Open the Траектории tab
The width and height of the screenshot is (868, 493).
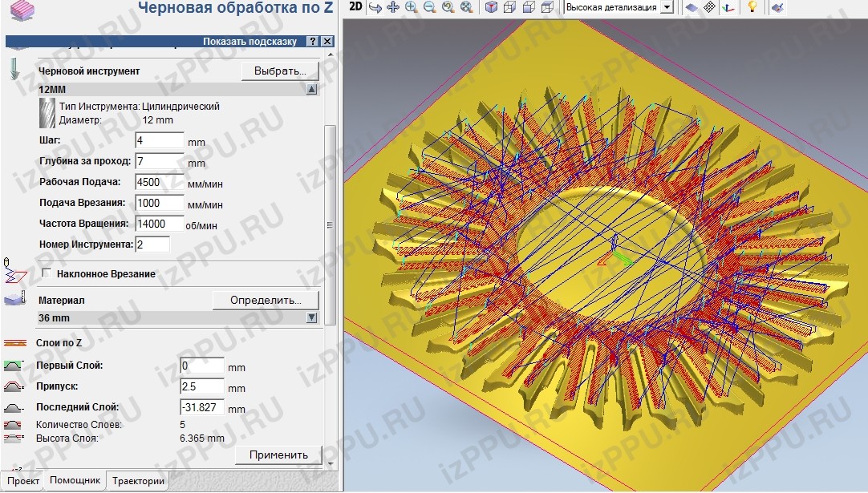(x=138, y=481)
